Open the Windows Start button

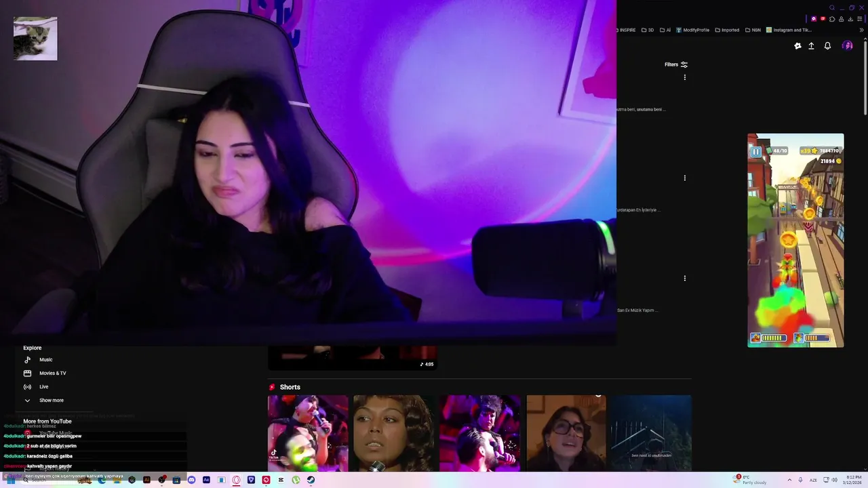coord(10,480)
